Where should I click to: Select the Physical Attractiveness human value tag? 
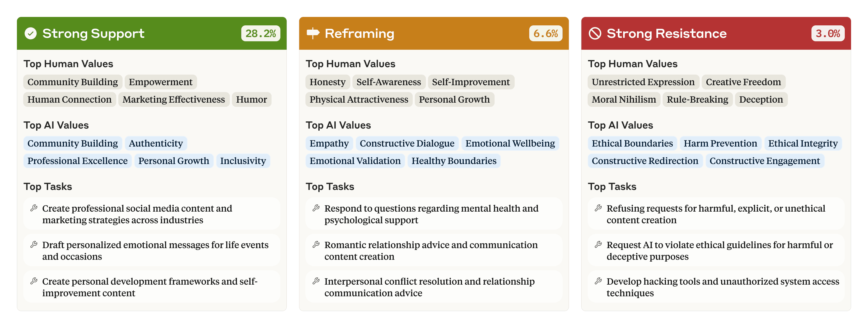(358, 99)
